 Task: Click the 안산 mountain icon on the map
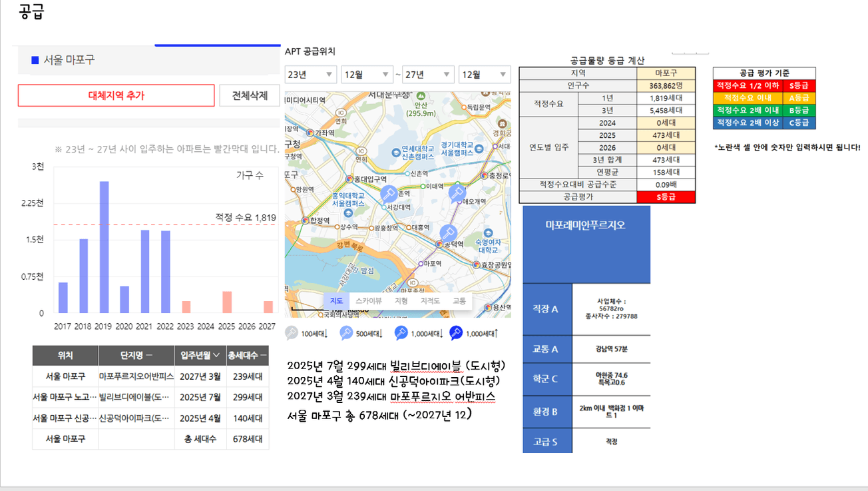(x=421, y=95)
